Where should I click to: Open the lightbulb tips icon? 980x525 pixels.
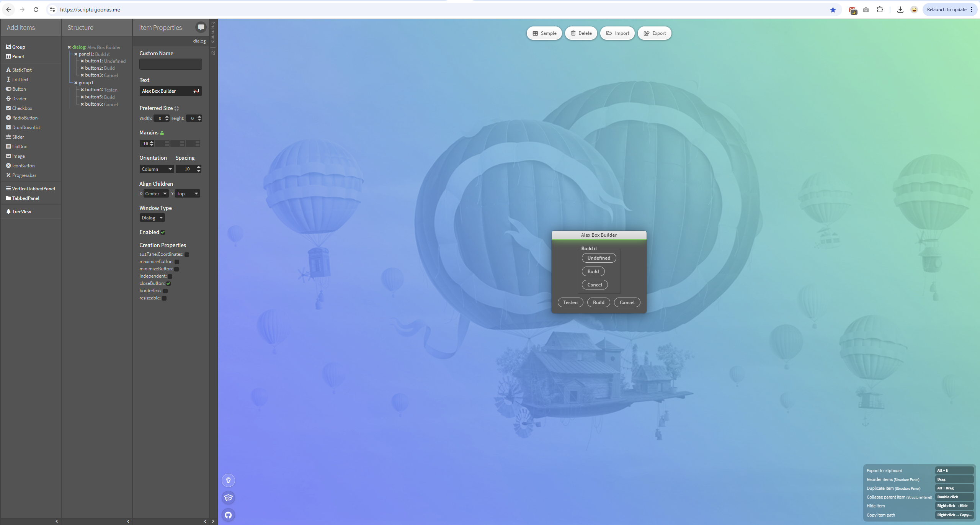(228, 480)
